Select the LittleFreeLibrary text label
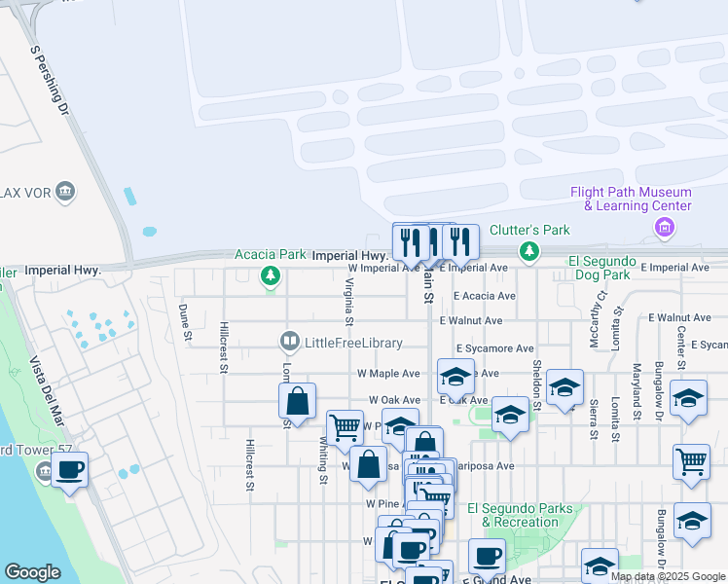This screenshot has width=728, height=584. (353, 343)
